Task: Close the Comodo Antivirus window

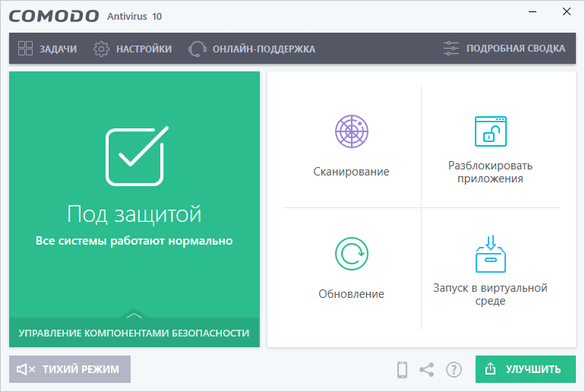Action: [x=567, y=12]
